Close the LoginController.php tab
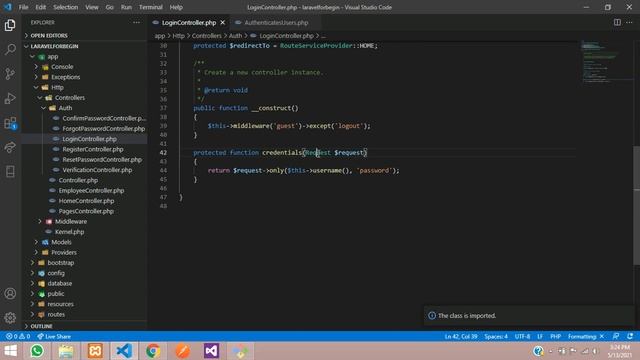640x360 pixels. click(222, 22)
